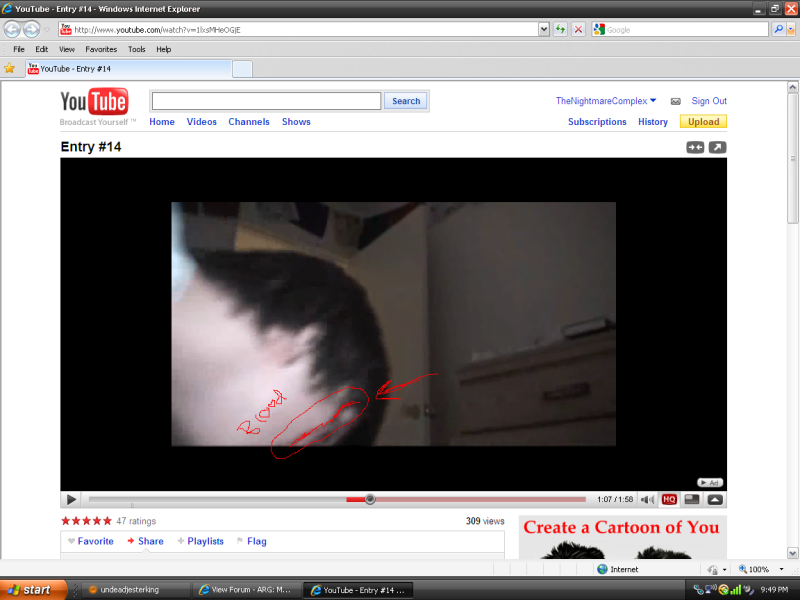
Task: Open the address bar dropdown arrow
Action: click(544, 30)
